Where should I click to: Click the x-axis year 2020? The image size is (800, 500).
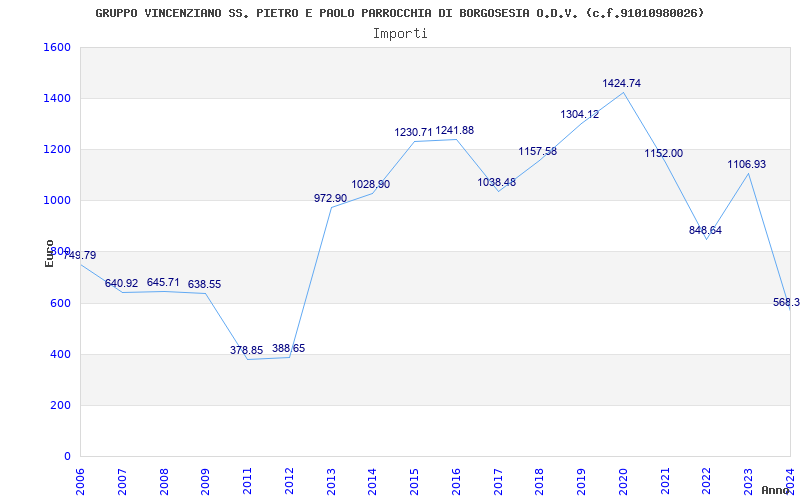[623, 481]
